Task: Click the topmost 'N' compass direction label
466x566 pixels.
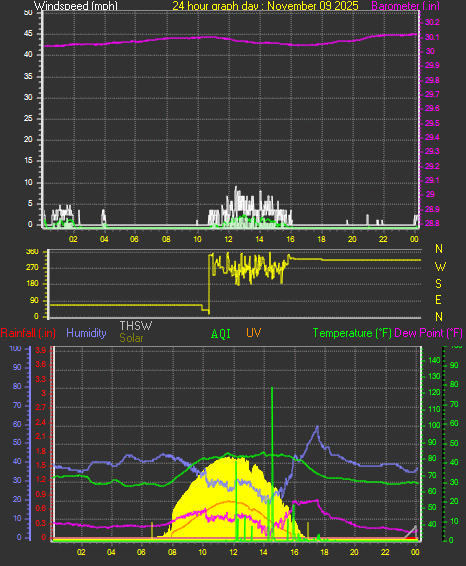Action: (439, 249)
